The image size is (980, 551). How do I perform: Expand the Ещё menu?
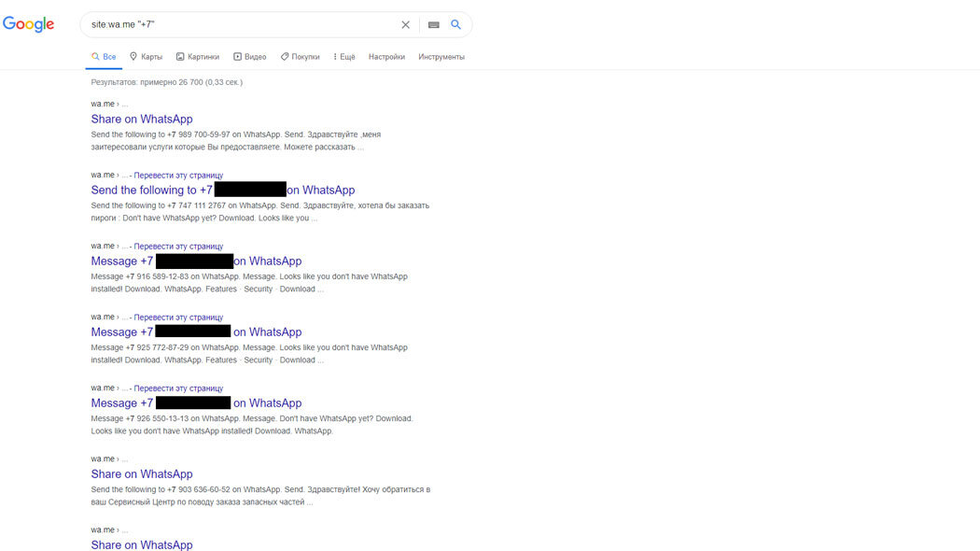point(344,57)
